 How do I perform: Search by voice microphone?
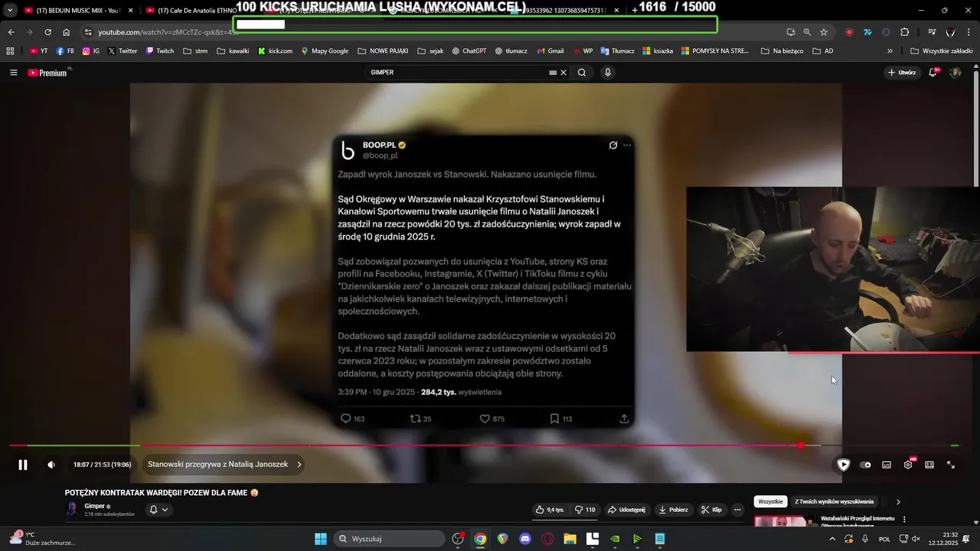click(608, 73)
